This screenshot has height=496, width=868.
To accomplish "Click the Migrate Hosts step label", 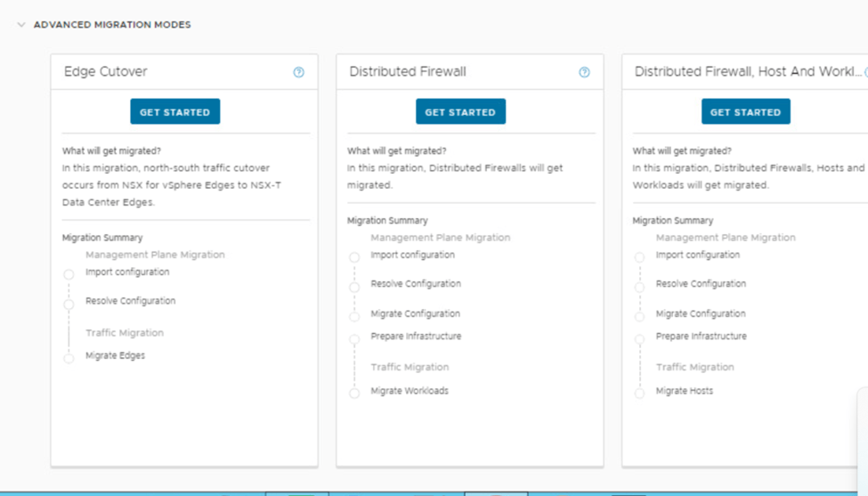I will 684,391.
